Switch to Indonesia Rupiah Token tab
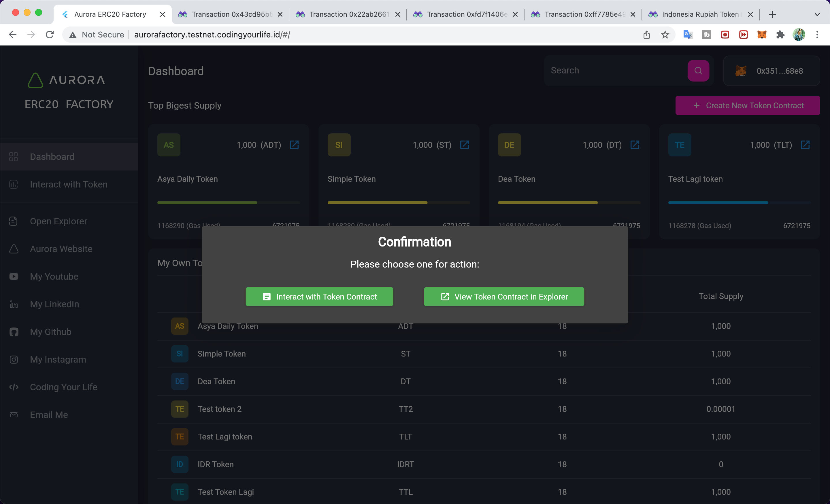The width and height of the screenshot is (830, 504). (x=697, y=14)
